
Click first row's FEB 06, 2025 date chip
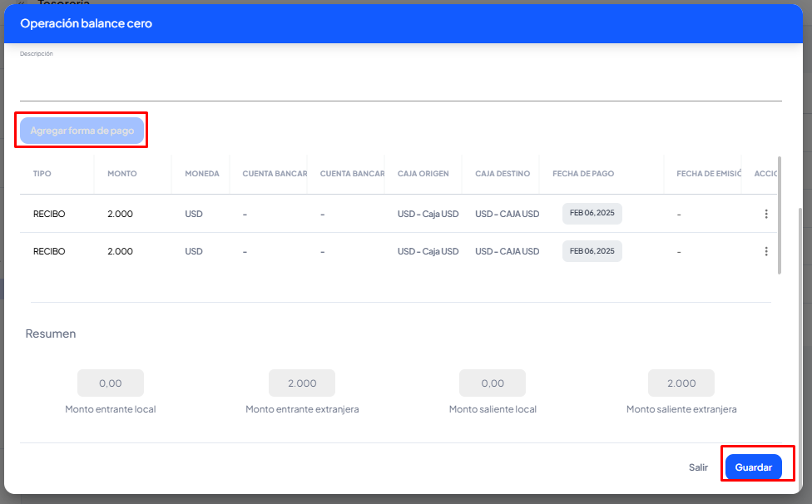tap(592, 214)
